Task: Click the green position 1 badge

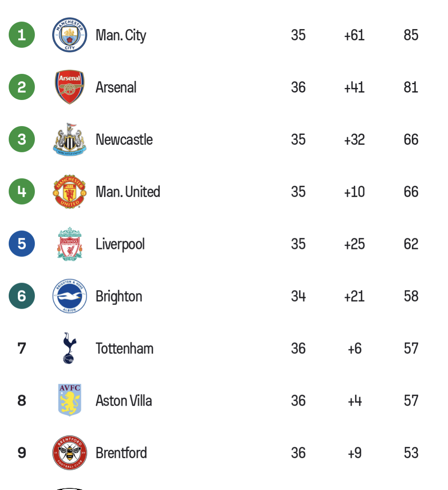Action: click(x=22, y=35)
